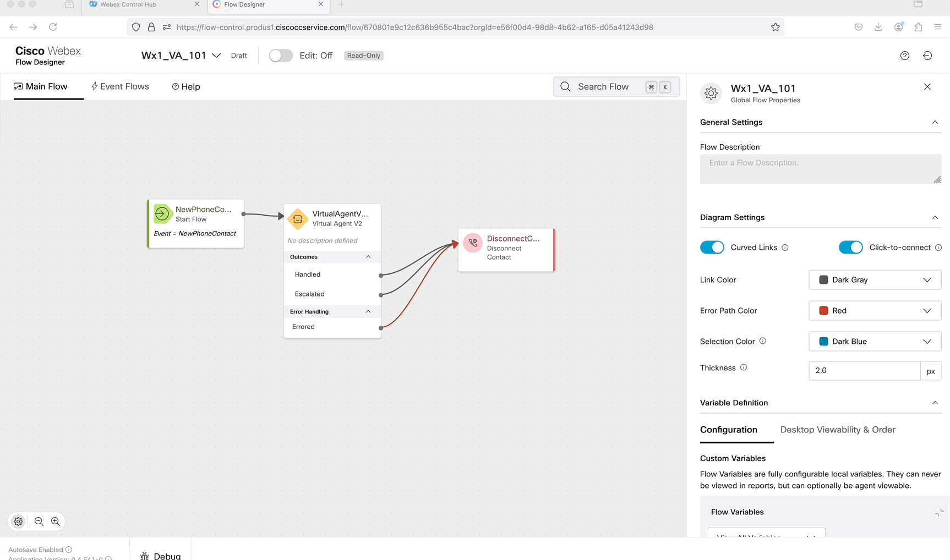Viewport: 950px width, 560px height.
Task: Zoom out of the flow canvas
Action: coord(39,521)
